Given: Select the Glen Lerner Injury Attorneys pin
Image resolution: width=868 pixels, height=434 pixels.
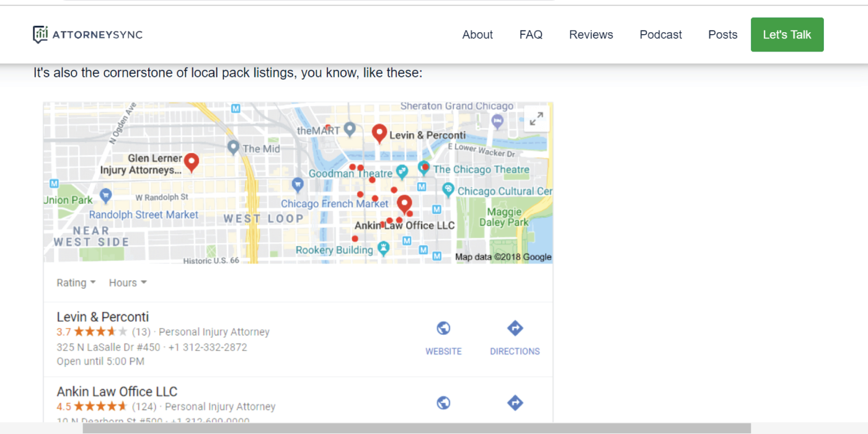Looking at the screenshot, I should point(192,162).
